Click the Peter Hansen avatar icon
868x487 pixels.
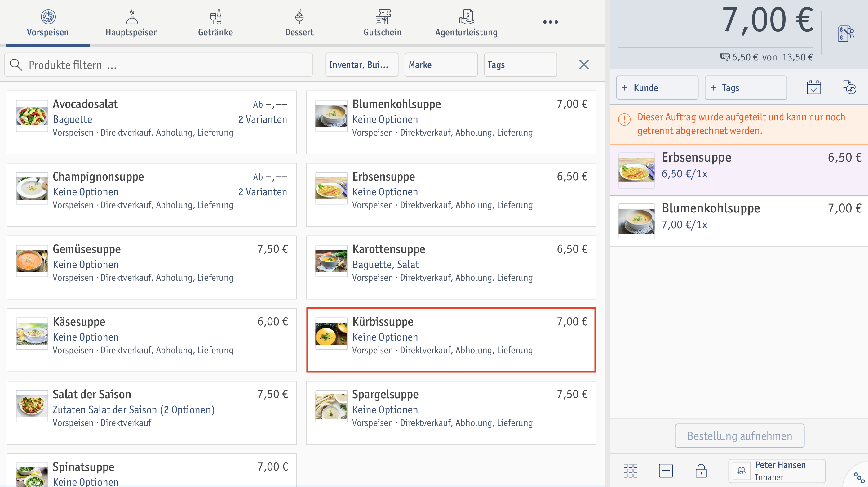(741, 471)
